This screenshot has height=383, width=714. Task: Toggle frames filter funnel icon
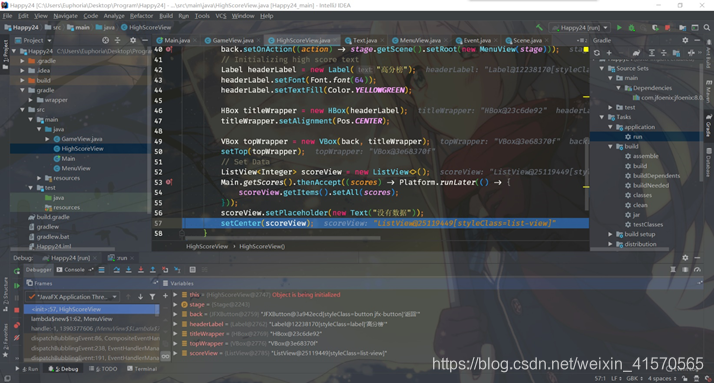[152, 296]
